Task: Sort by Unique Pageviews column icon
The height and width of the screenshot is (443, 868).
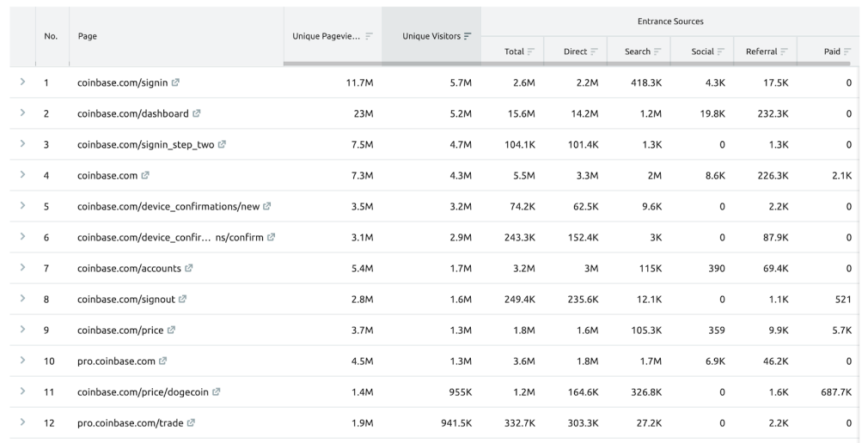Action: click(x=369, y=36)
